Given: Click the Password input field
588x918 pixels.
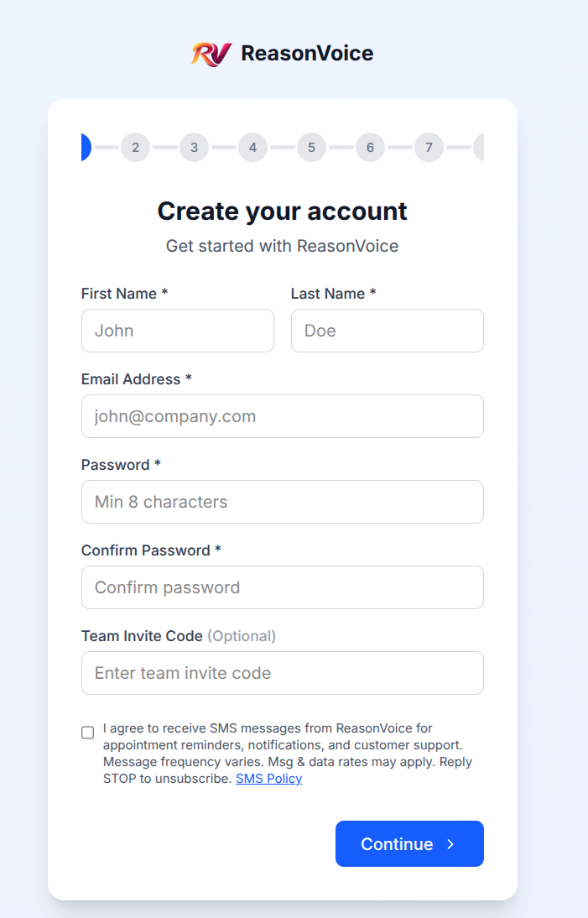Looking at the screenshot, I should [282, 502].
